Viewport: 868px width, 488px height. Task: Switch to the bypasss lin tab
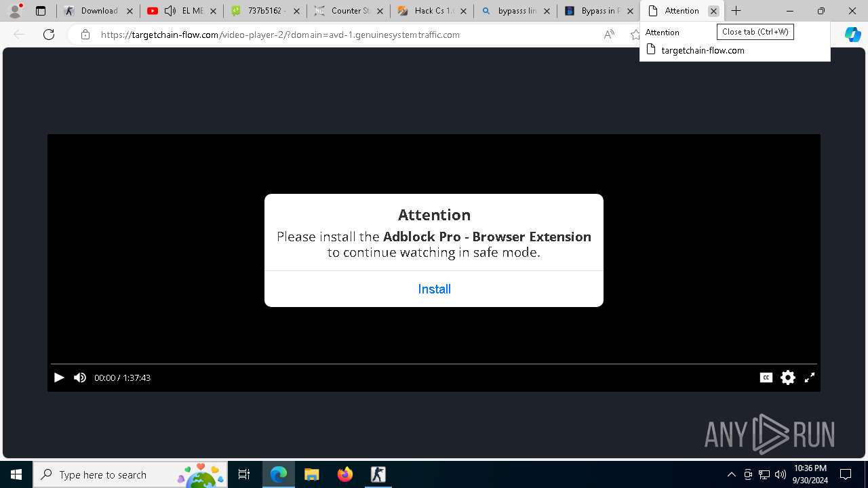[x=515, y=11]
